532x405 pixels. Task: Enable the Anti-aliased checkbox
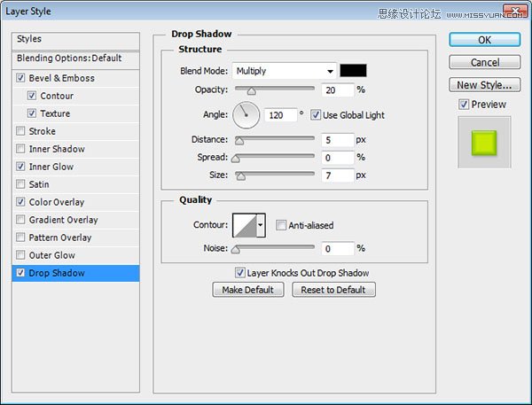(280, 225)
